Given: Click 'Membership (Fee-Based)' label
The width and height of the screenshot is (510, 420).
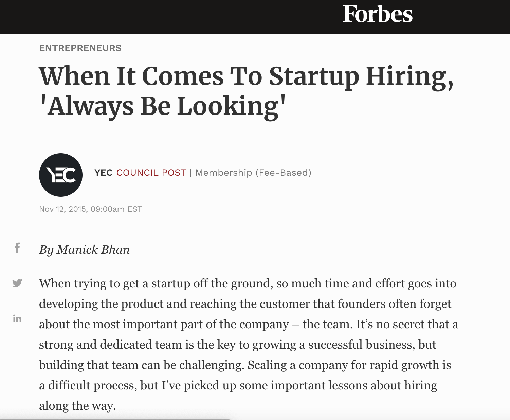Looking at the screenshot, I should [x=253, y=173].
